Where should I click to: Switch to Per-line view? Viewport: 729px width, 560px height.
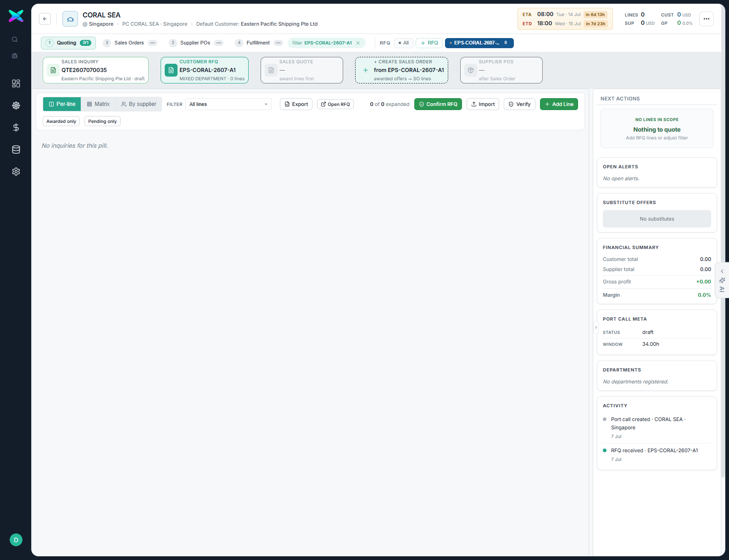coord(62,104)
